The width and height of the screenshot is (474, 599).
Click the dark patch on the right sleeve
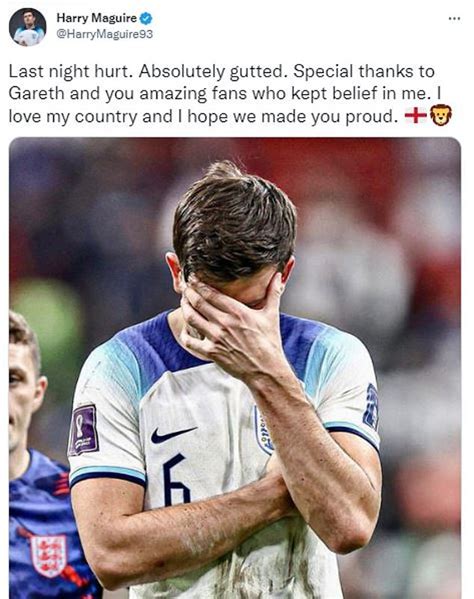pyautogui.click(x=370, y=407)
